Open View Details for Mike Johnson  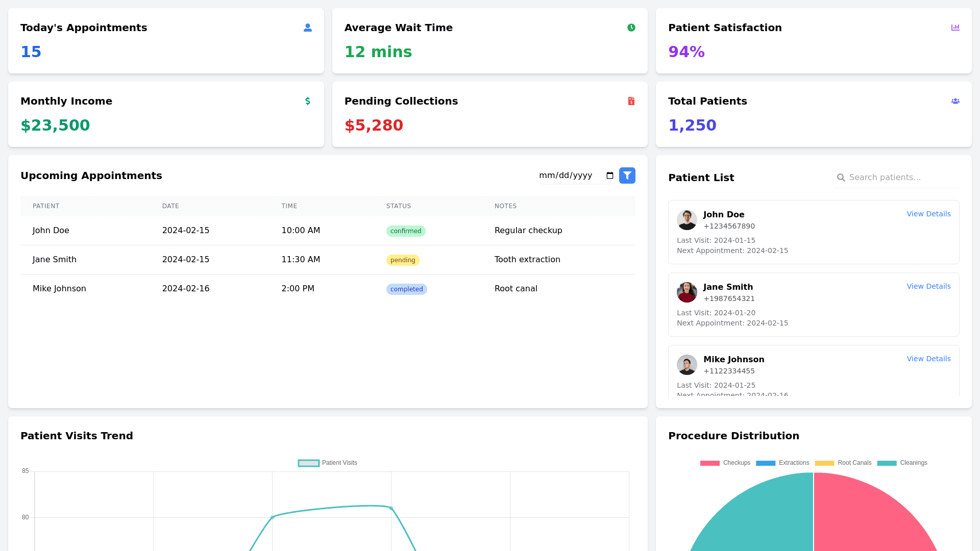click(928, 359)
